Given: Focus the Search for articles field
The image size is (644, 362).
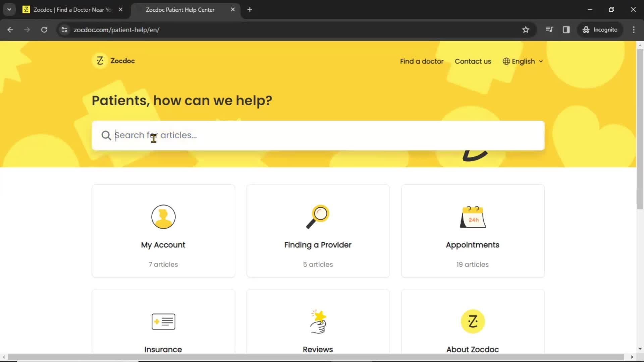Looking at the screenshot, I should [318, 135].
